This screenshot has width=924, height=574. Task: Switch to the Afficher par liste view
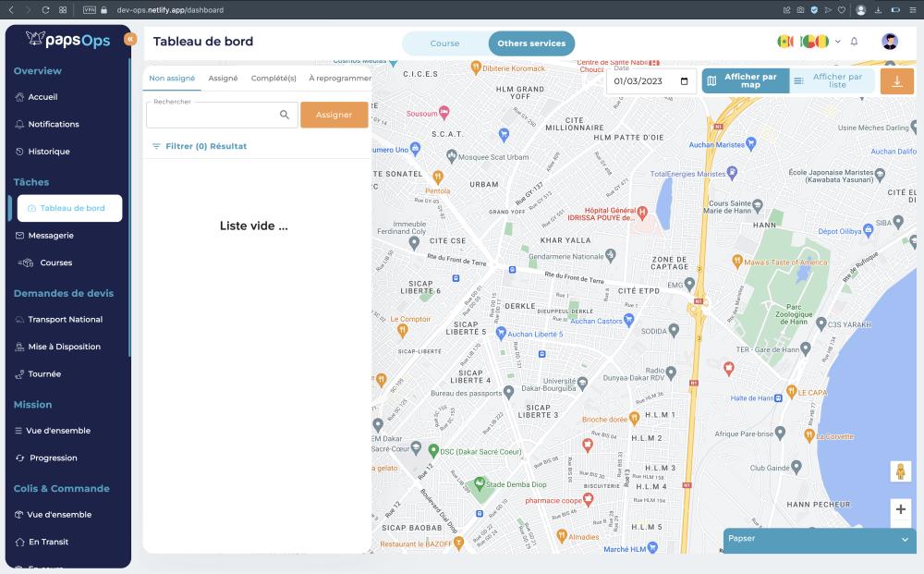(832, 80)
